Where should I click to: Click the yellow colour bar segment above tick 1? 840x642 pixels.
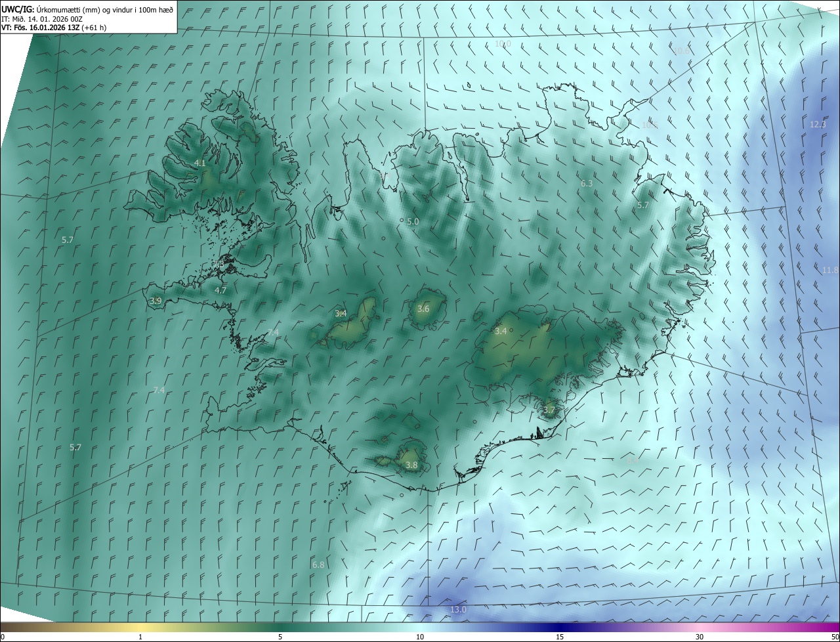[140, 627]
